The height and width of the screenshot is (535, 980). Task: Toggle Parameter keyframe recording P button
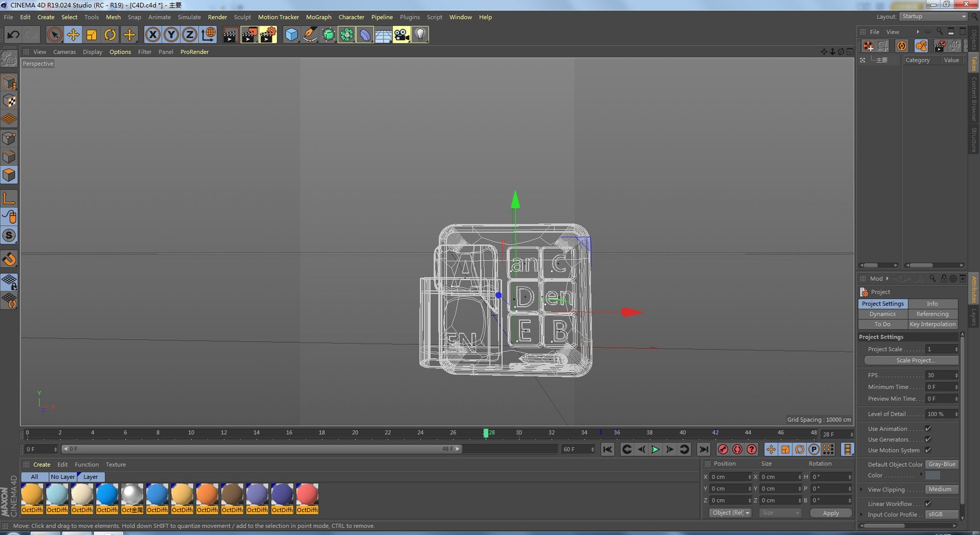tap(814, 449)
